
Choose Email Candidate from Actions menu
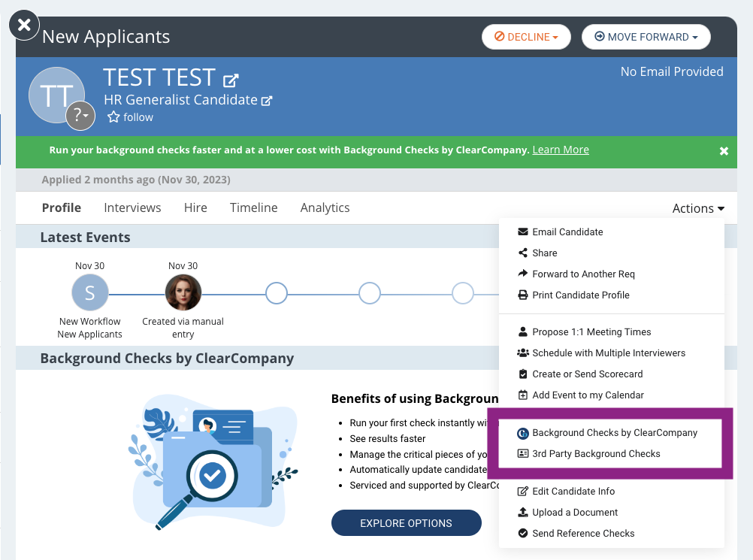click(611, 232)
